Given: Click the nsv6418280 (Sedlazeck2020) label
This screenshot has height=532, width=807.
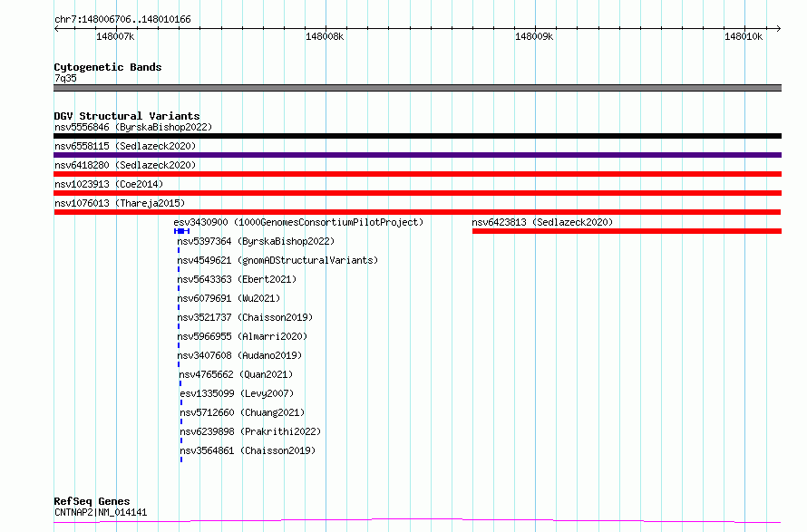Looking at the screenshot, I should [125, 165].
